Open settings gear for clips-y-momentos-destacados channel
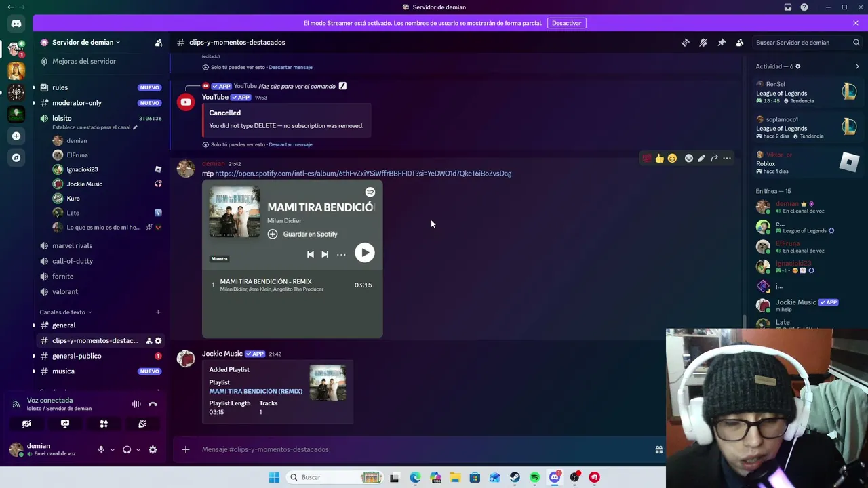This screenshot has width=868, height=488. (158, 341)
